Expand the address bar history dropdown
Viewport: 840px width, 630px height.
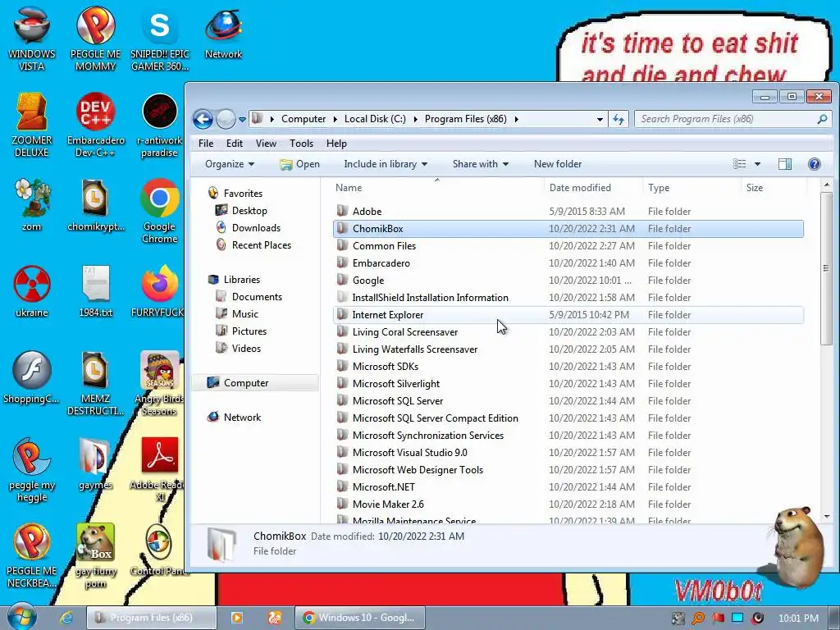600,119
